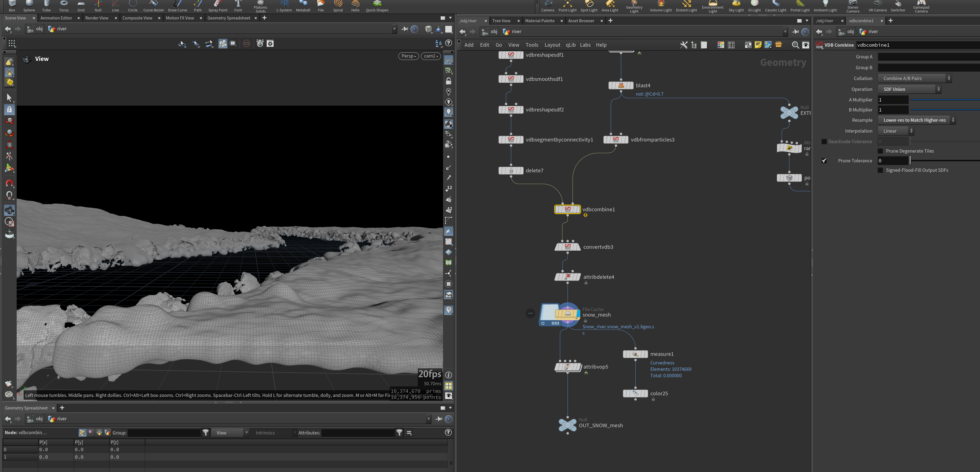Expand the Scene View path dropdown

click(x=394, y=29)
